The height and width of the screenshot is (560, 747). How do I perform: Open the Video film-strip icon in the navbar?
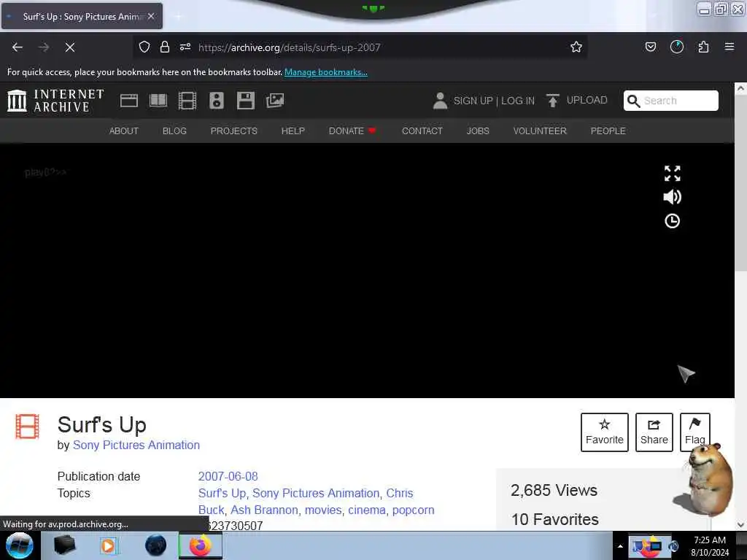(x=187, y=101)
